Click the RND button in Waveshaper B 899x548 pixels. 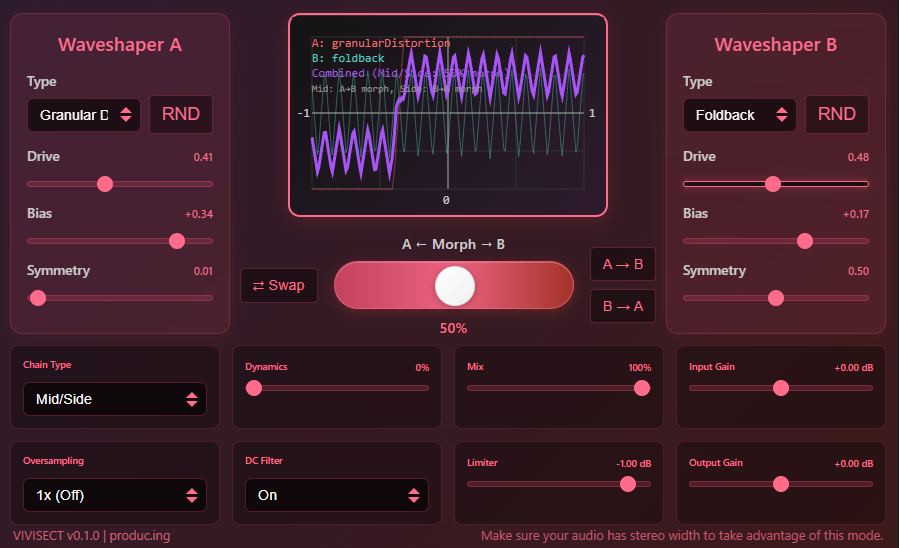(837, 114)
